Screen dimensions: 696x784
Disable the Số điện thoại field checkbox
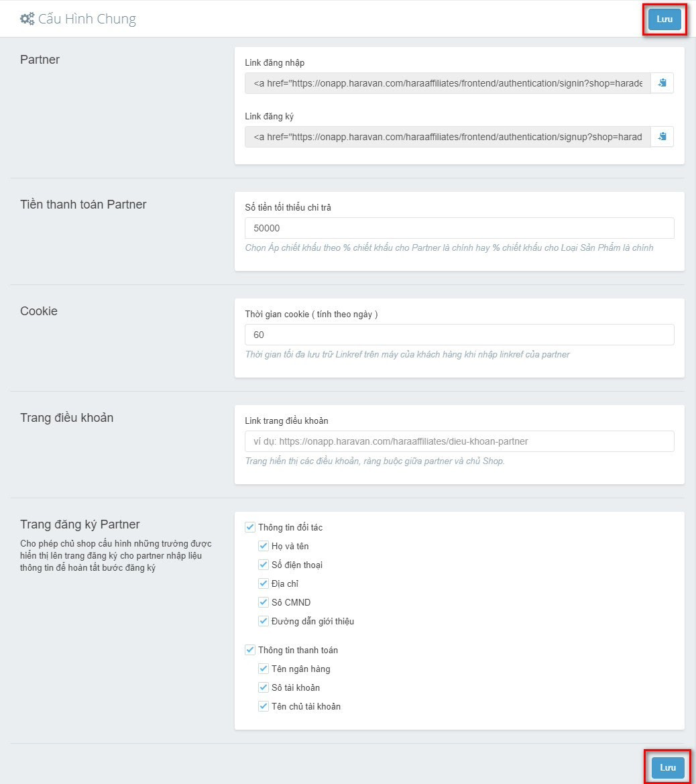[264, 565]
